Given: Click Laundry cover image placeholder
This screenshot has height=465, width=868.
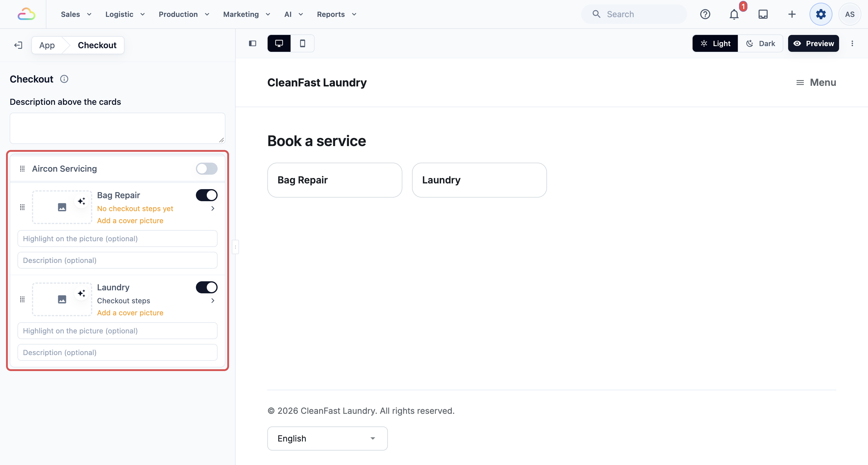Looking at the screenshot, I should click(62, 299).
